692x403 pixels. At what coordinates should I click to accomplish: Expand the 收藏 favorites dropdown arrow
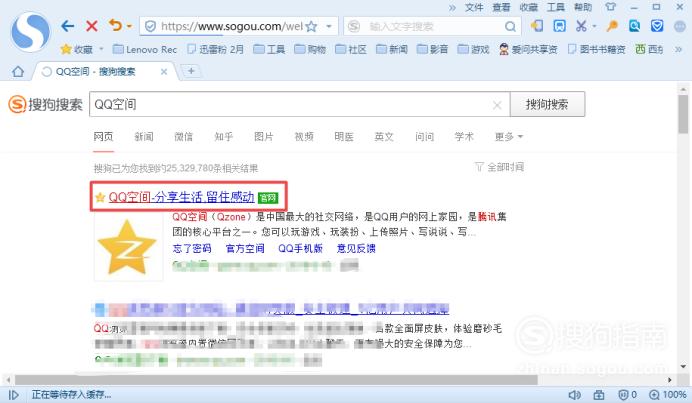[102, 49]
